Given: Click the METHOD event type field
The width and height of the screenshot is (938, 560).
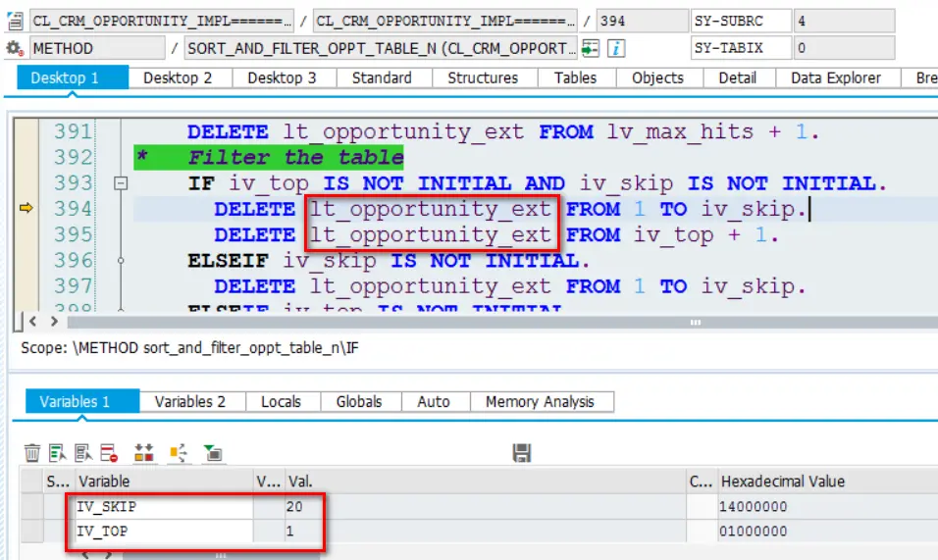Looking at the screenshot, I should [x=97, y=48].
